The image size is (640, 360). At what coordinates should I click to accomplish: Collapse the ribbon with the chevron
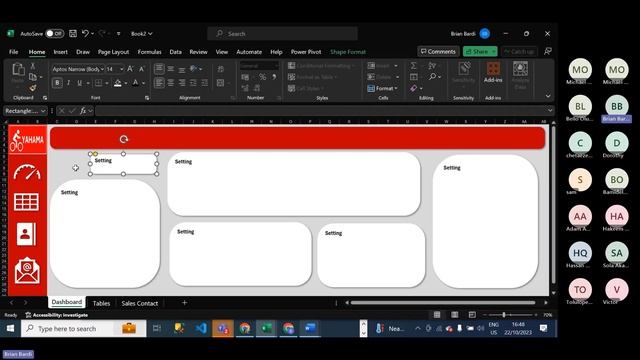point(548,96)
